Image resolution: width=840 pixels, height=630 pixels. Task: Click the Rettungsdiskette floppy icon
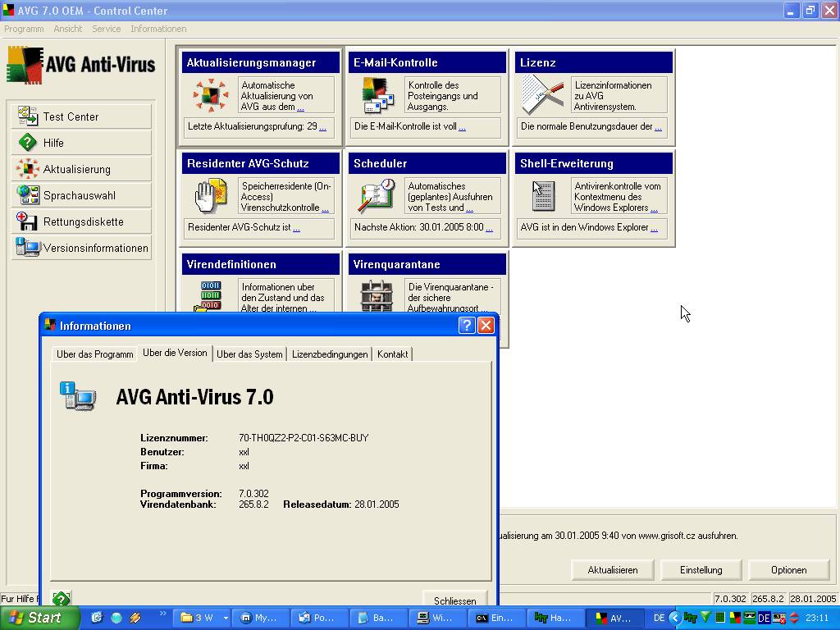[x=27, y=221]
